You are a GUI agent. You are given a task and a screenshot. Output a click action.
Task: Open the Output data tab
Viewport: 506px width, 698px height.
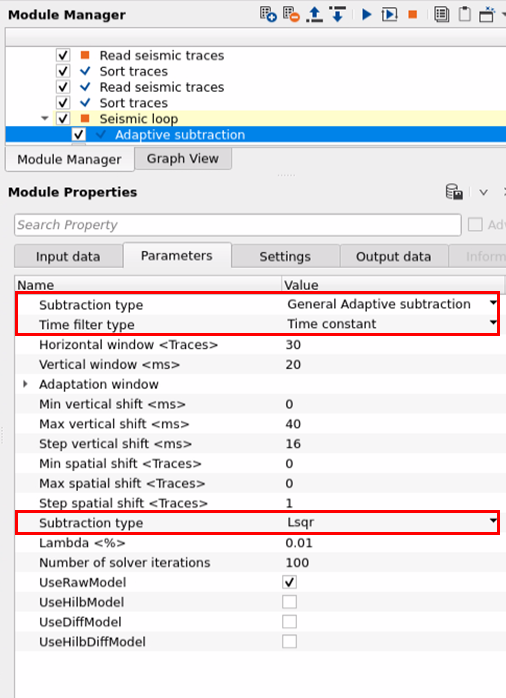tap(393, 256)
